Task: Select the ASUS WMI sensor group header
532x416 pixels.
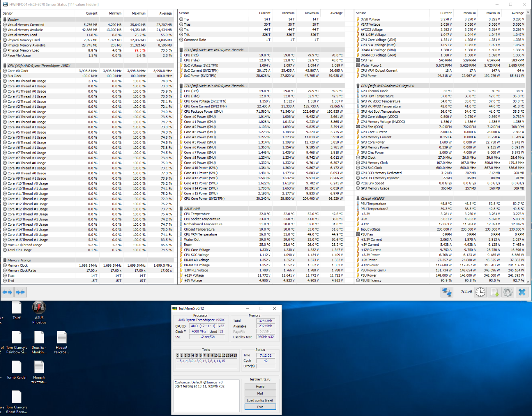Action: [192, 209]
